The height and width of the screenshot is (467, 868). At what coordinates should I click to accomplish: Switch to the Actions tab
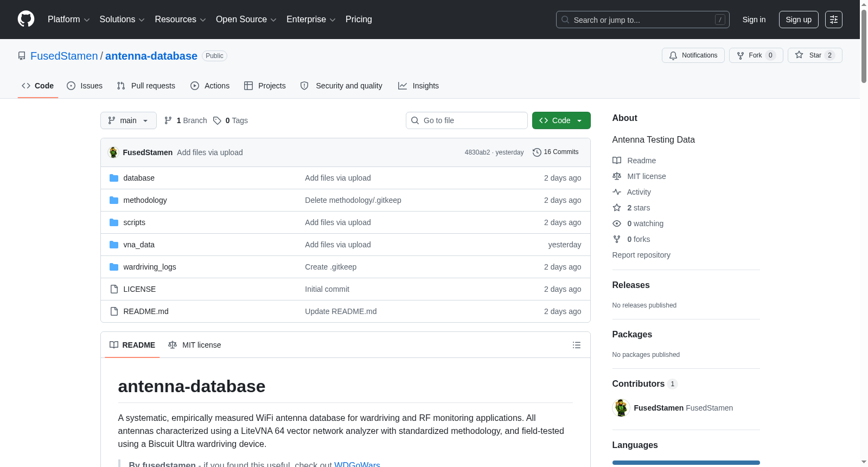[x=210, y=86]
